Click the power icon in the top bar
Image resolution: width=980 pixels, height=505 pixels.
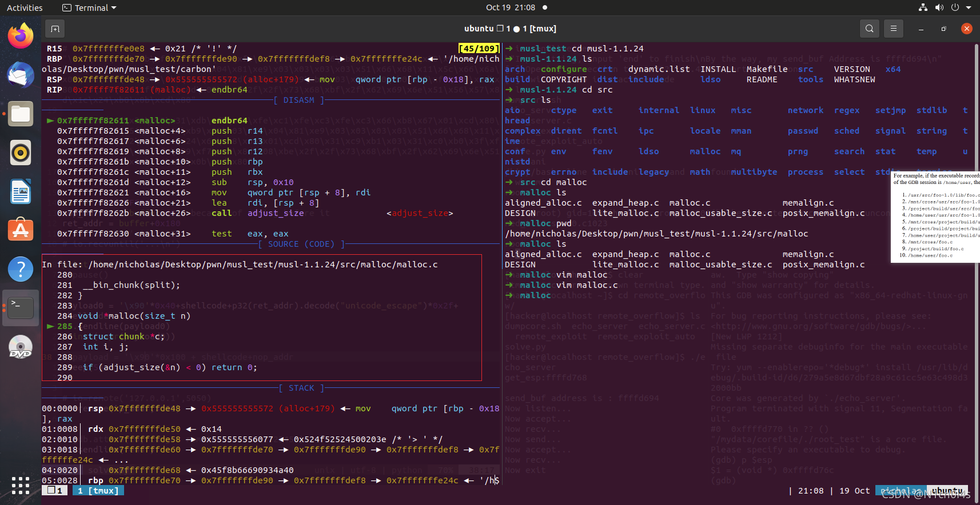955,7
